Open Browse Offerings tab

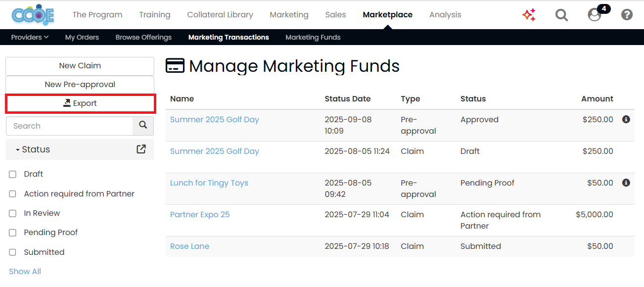143,37
